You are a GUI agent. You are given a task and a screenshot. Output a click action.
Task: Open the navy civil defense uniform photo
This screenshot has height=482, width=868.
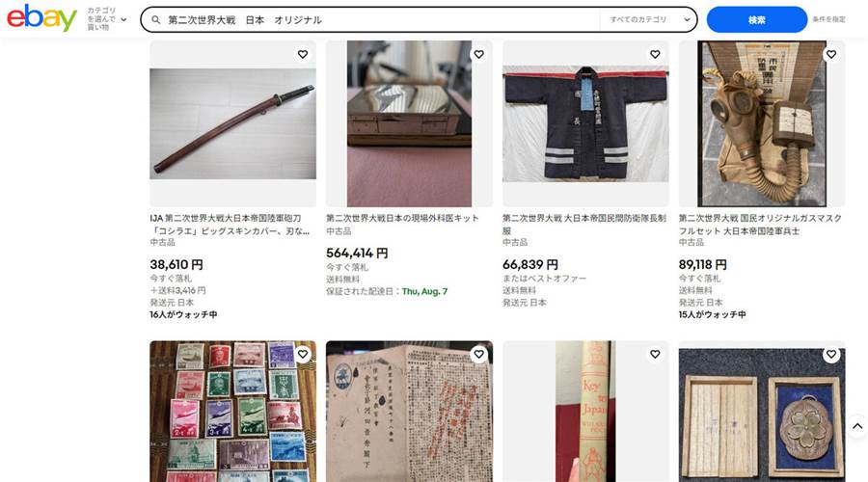(x=585, y=123)
